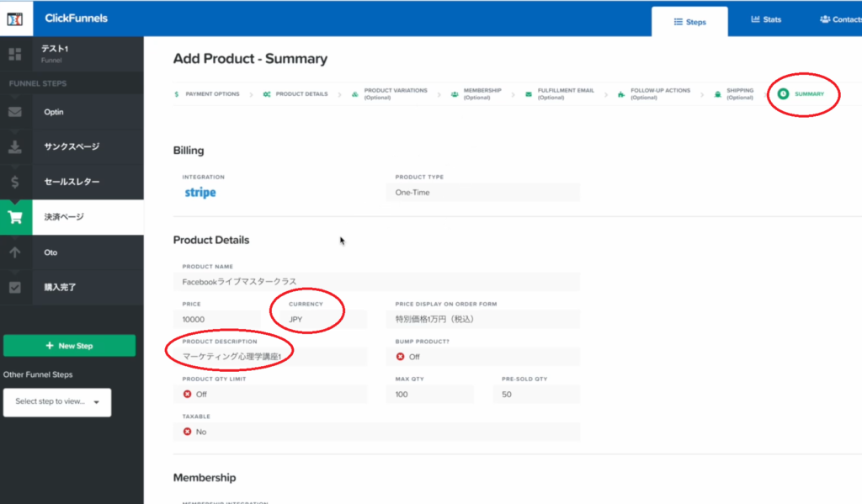Click the New Step button
Image resolution: width=862 pixels, height=504 pixels.
tap(69, 346)
